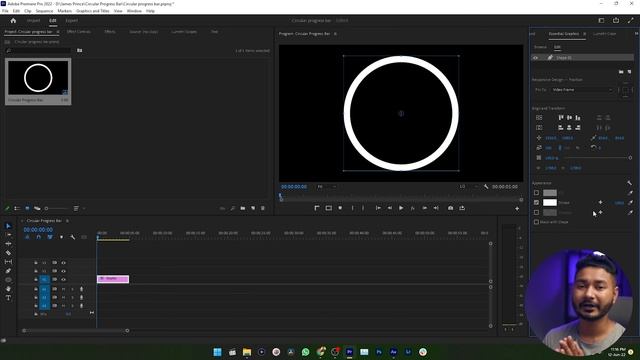Viewport: 640px width, 360px height.
Task: Open the Circular Progress Bar sequence panel menu
Action: (x=67, y=221)
